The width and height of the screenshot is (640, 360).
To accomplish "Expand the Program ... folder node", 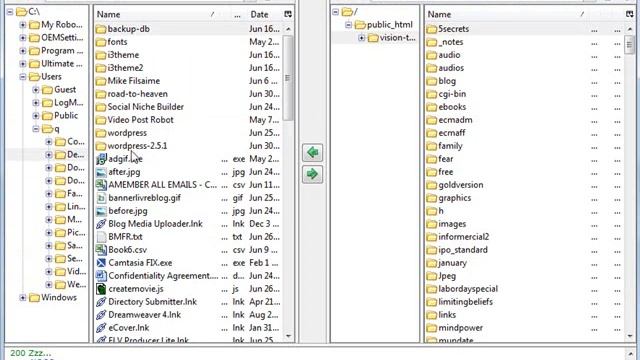I will [x=23, y=51].
